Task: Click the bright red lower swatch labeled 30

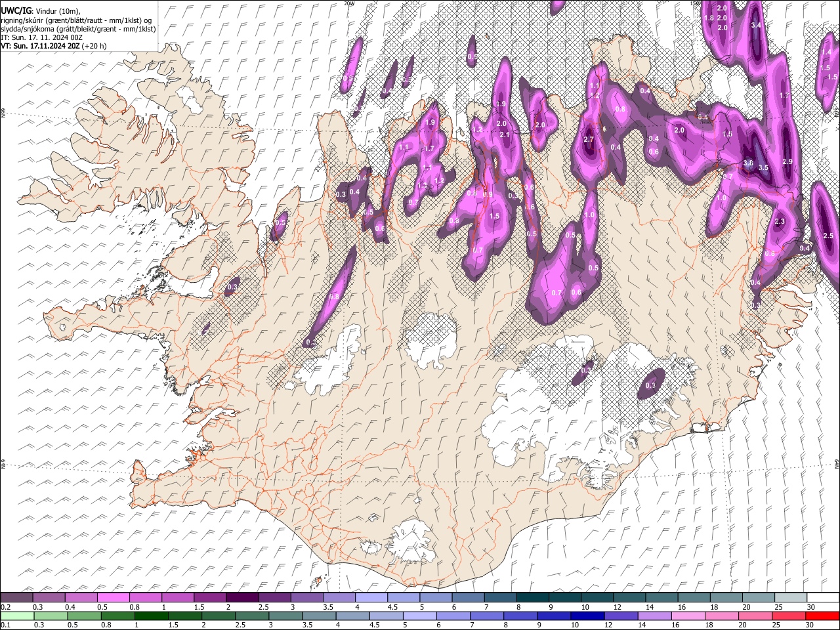Action: coord(823,616)
